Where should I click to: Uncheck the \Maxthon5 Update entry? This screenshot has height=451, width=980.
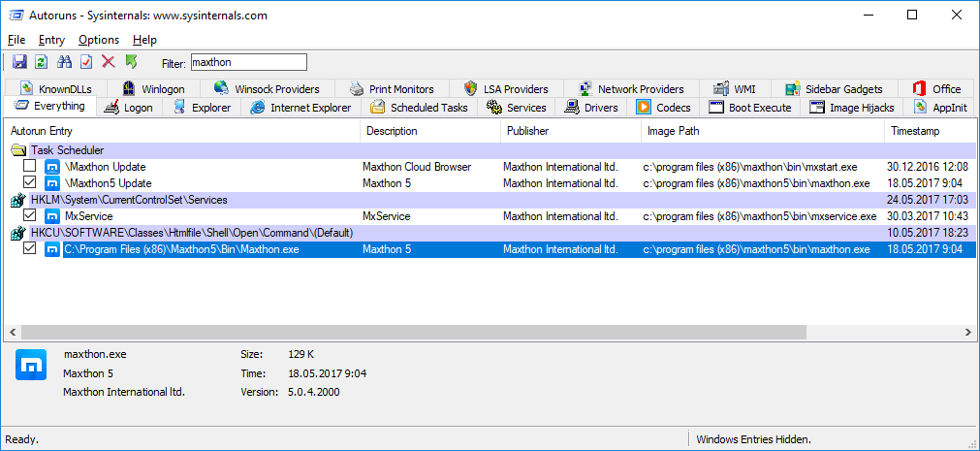click(x=29, y=183)
